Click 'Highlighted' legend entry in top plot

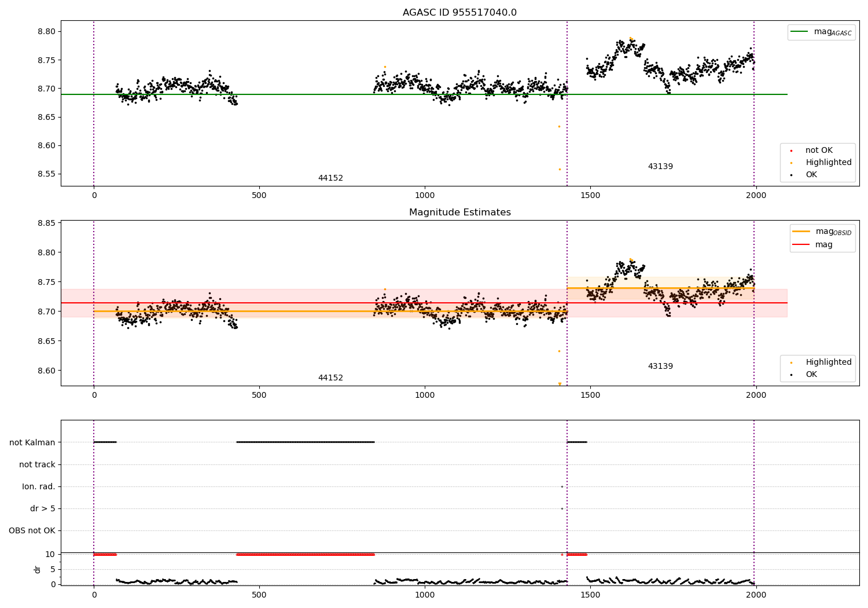pos(821,163)
